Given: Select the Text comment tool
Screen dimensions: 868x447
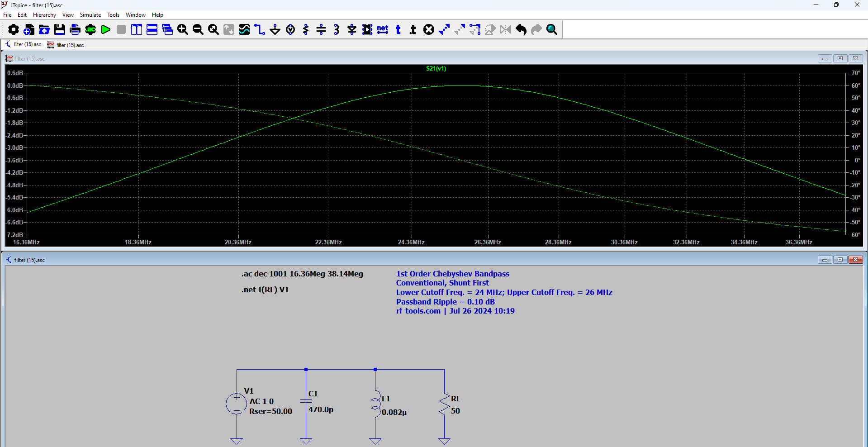Looking at the screenshot, I should 398,29.
